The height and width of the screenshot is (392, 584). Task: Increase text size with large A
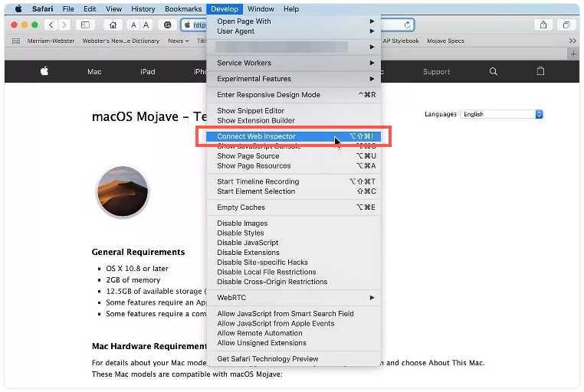(x=146, y=25)
